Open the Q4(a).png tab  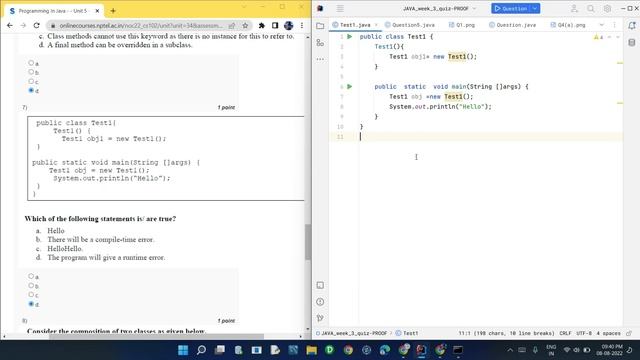click(568, 25)
